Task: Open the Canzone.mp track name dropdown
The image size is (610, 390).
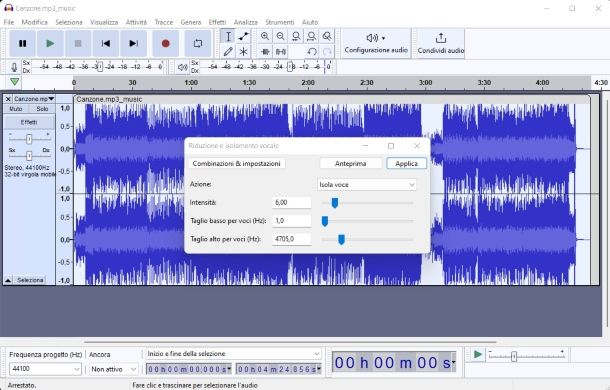Action: (x=34, y=99)
